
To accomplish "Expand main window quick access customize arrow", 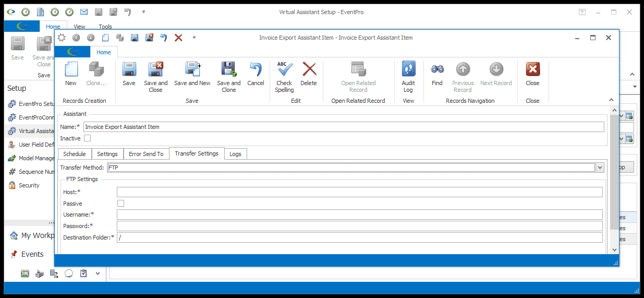I will (143, 11).
